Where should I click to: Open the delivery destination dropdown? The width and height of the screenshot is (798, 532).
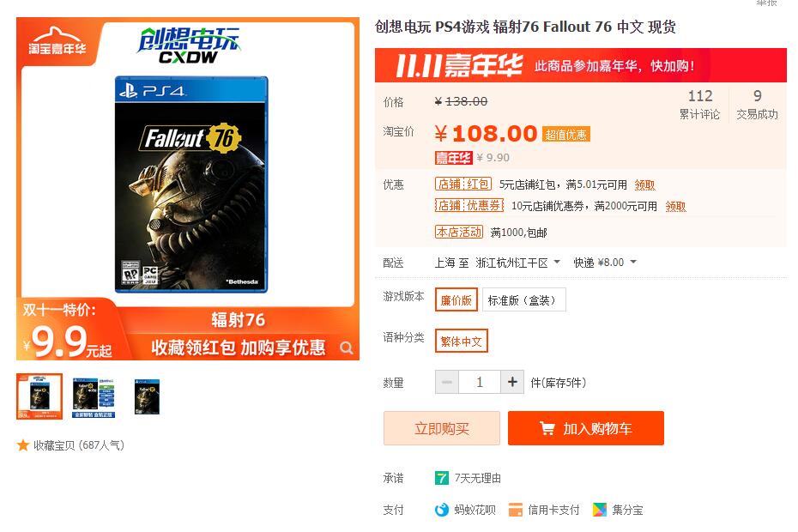click(517, 263)
